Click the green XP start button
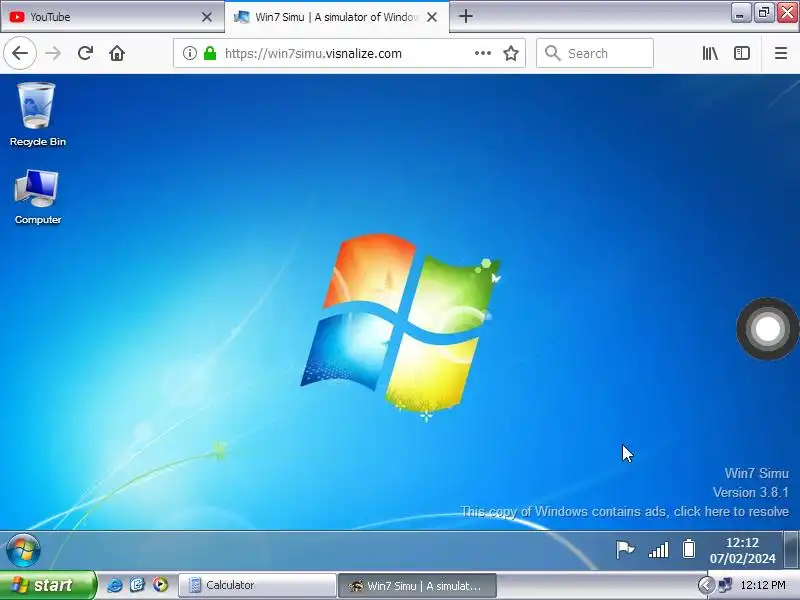The width and height of the screenshot is (800, 600). pos(47,585)
